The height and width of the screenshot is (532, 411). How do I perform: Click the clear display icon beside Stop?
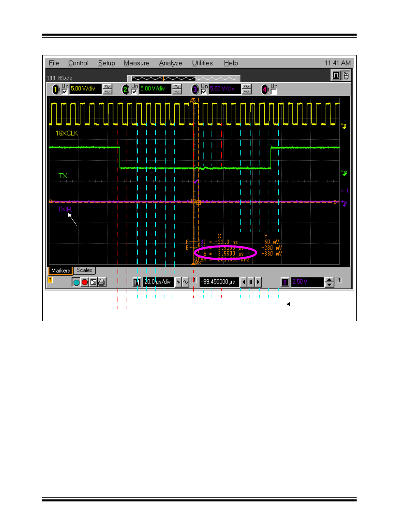click(93, 282)
